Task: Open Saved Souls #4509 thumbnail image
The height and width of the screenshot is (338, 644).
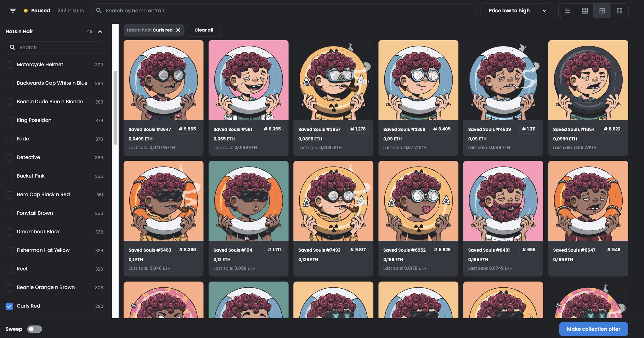Action: pos(503,80)
